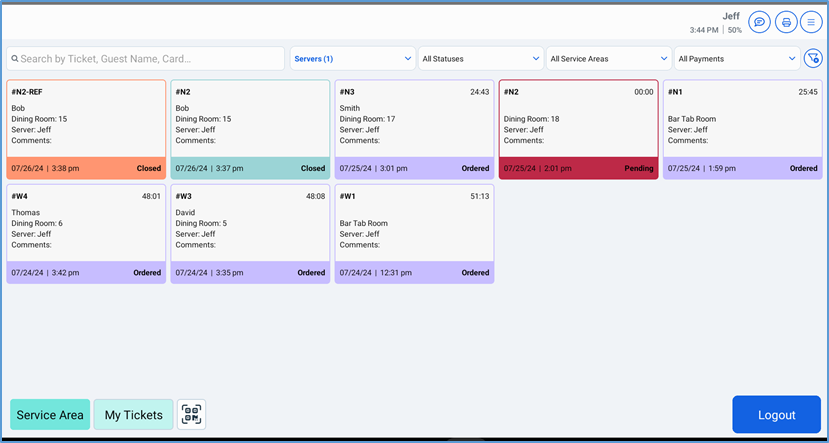
Task: Click the search magnifier icon
Action: click(x=14, y=59)
